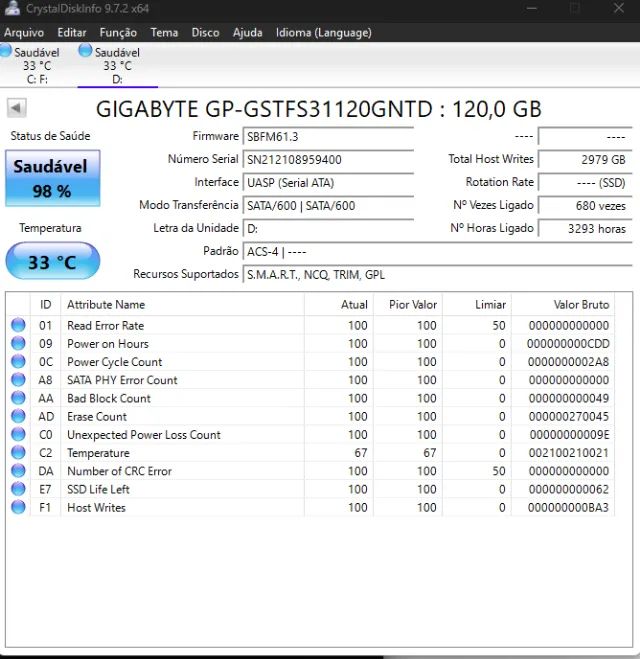640x659 pixels.
Task: Click raw value 000000000BA3 of Host Writes
Action: click(568, 508)
